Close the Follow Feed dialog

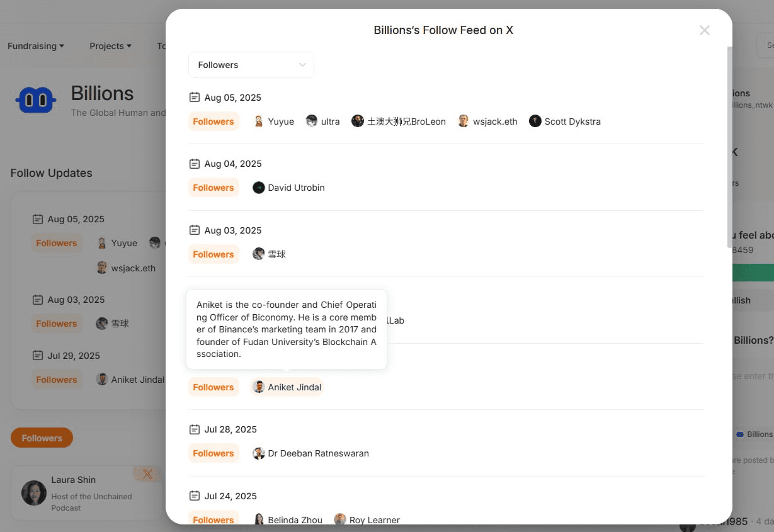pyautogui.click(x=704, y=30)
